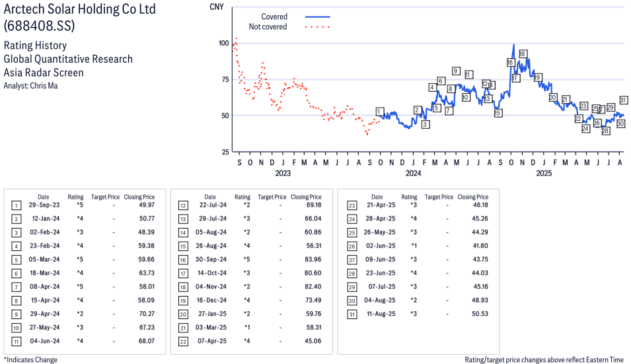Select chart marker 31 at the chart's end
The image size is (631, 364).
point(623,100)
